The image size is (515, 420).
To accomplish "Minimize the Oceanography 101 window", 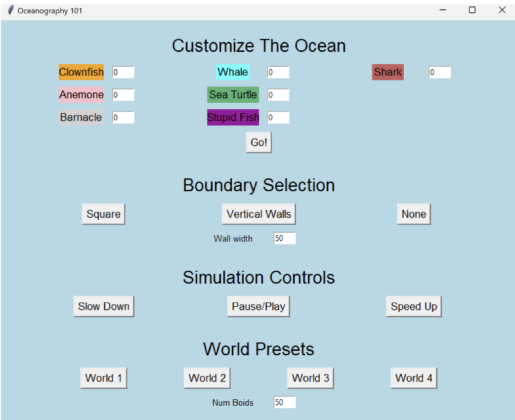I will (x=443, y=10).
